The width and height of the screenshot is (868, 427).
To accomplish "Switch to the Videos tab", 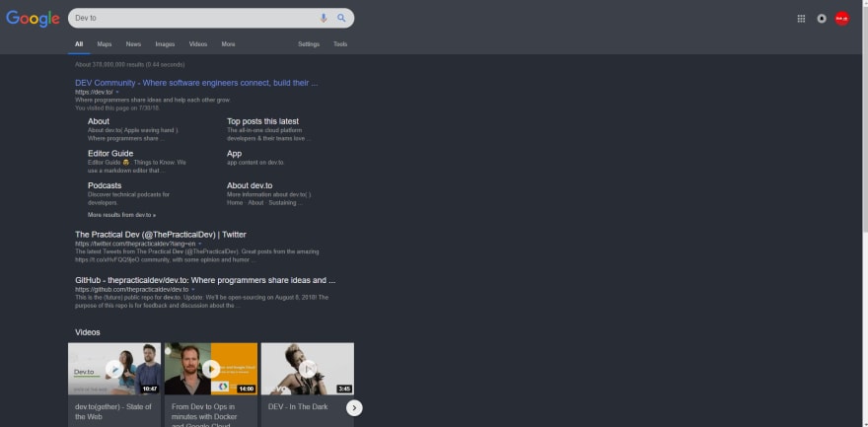I will 198,44.
